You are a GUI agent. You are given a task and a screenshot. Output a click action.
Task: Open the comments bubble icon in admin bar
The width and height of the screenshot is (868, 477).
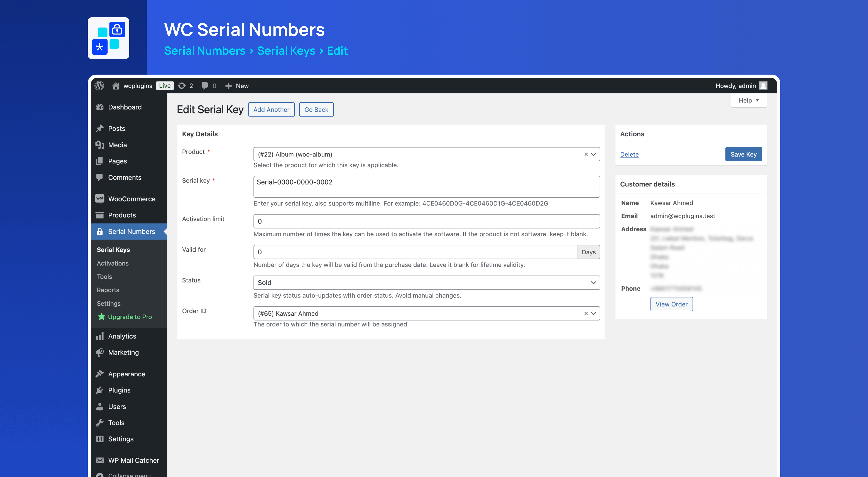point(205,86)
